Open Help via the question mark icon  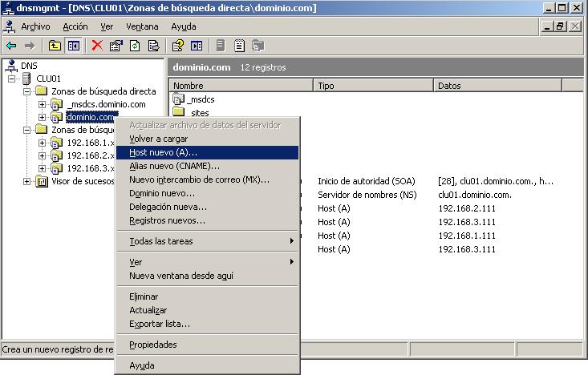pos(178,46)
